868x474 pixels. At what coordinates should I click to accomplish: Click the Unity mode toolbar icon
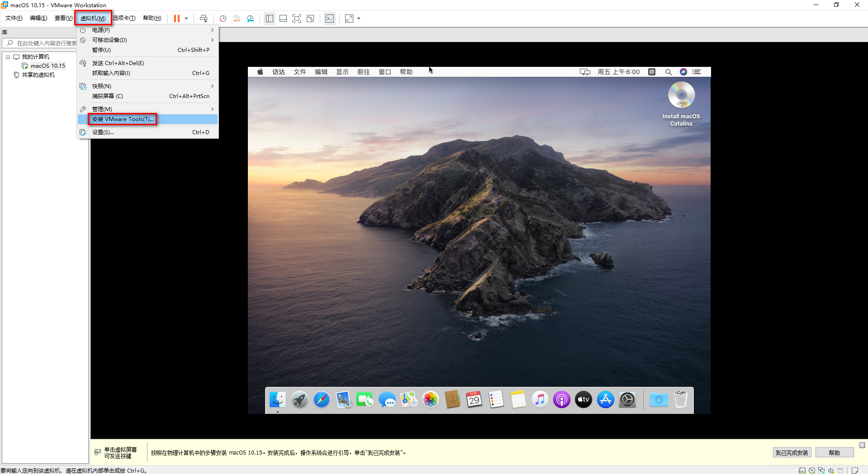tap(310, 19)
